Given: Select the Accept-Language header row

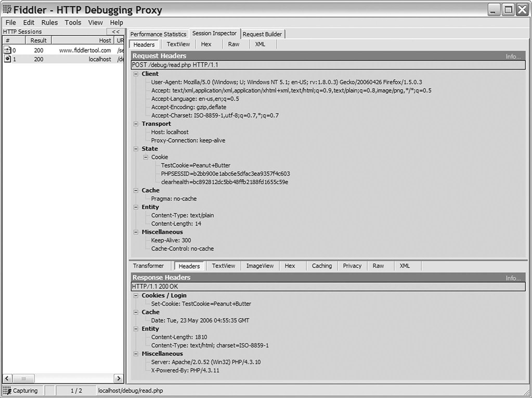Looking at the screenshot, I should [x=194, y=99].
